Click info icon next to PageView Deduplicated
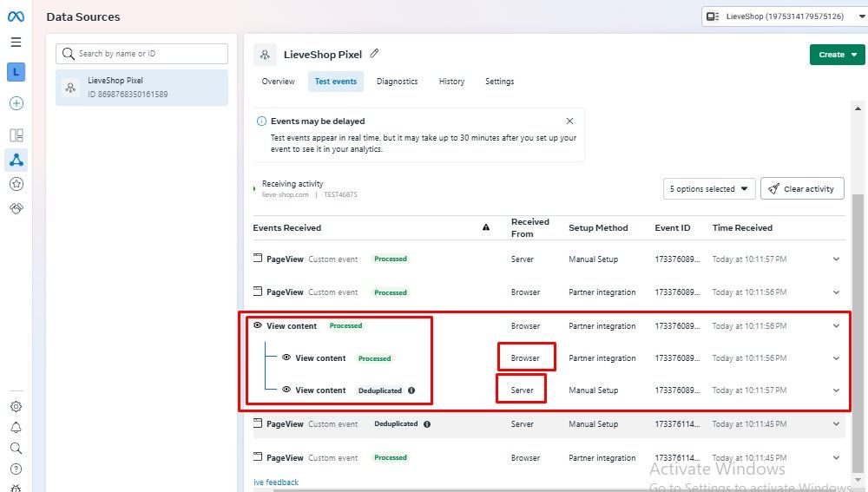The image size is (868, 492). [x=427, y=424]
